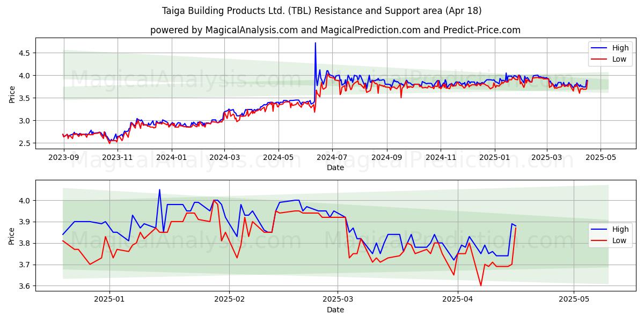Viewport: 644px width, 322px height.
Task: Click the 2024-03 date tick label
Action: [224, 158]
